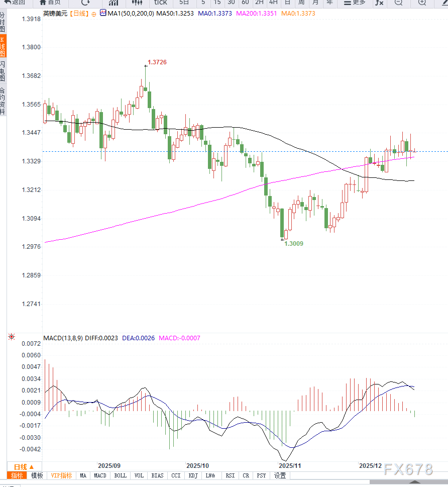Select the 模板 template tab
The width and height of the screenshot is (448, 487).
[x=37, y=475]
